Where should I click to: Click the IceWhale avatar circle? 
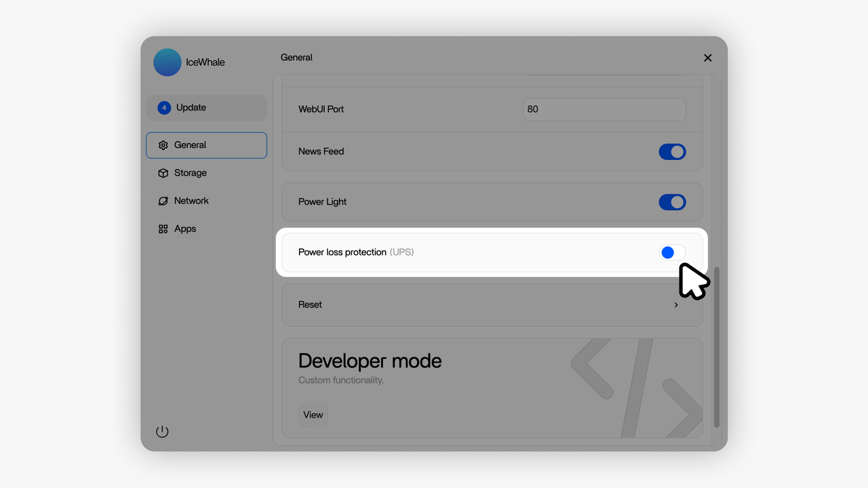pos(167,62)
